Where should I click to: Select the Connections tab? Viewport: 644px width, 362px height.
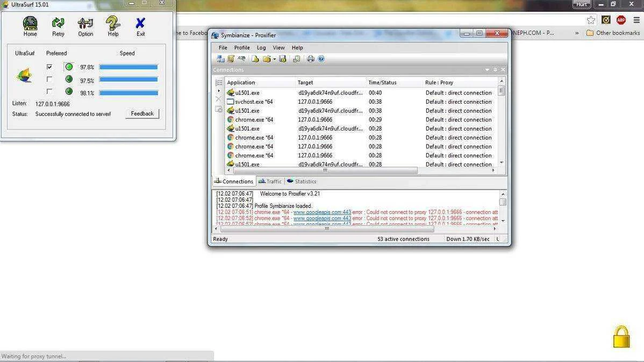point(234,182)
